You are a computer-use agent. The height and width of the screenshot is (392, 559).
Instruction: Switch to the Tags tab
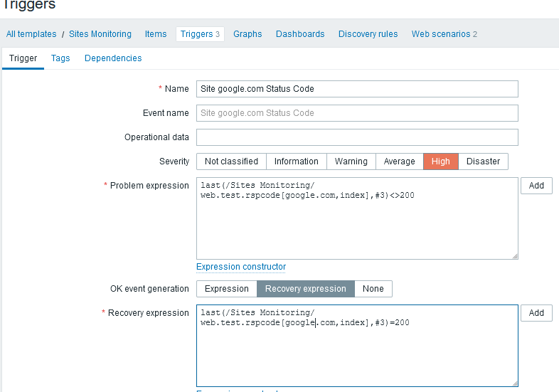point(60,58)
